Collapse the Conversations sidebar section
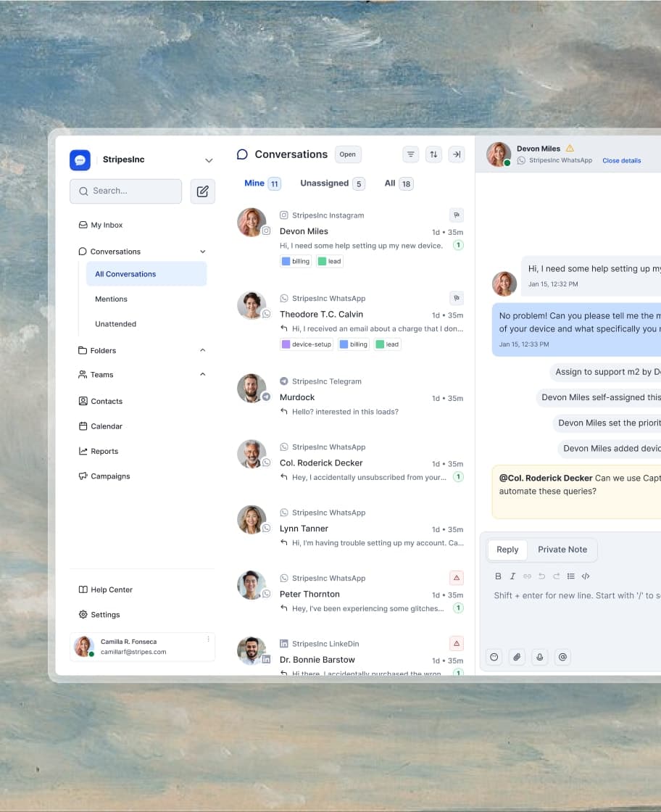This screenshot has height=812, width=661. pos(203,252)
